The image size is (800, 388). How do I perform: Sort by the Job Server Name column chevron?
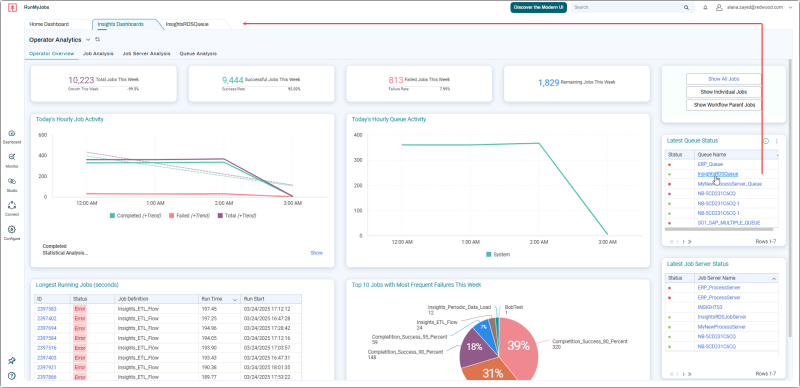tap(774, 279)
